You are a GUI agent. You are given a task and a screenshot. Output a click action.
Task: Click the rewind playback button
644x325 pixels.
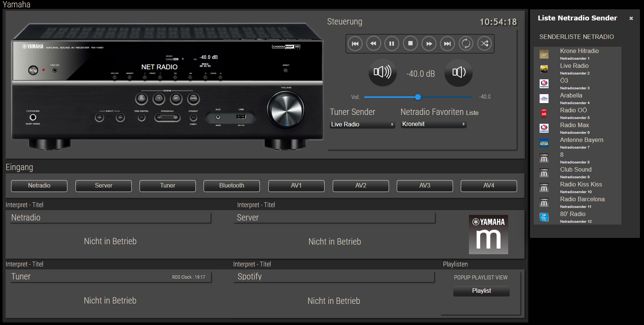[x=373, y=44]
